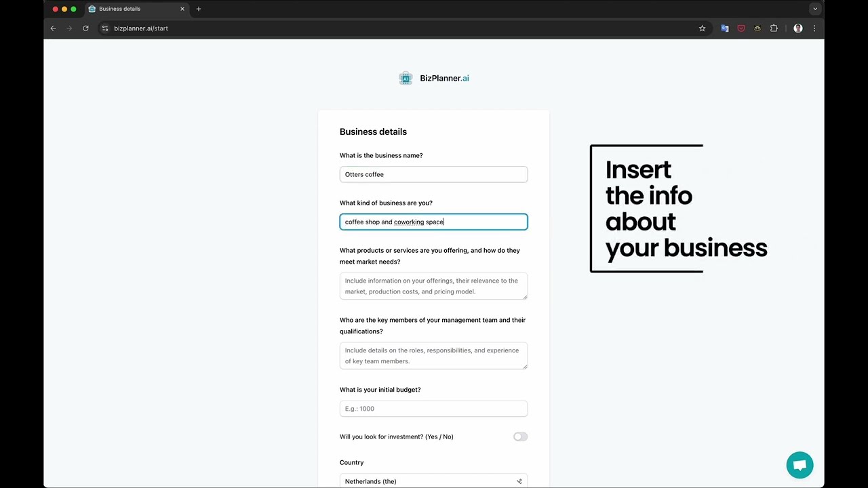Open the yellow robot extension icon
868x488 pixels.
[x=757, y=28]
